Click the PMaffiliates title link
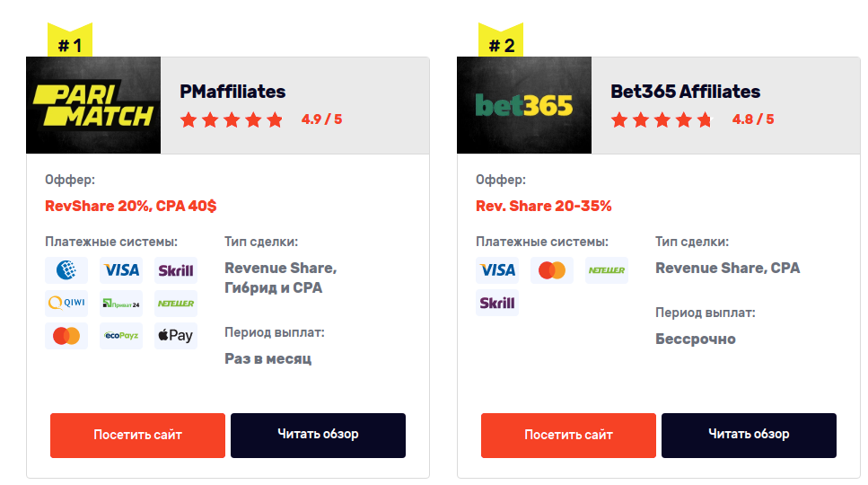868x485 pixels. (232, 92)
